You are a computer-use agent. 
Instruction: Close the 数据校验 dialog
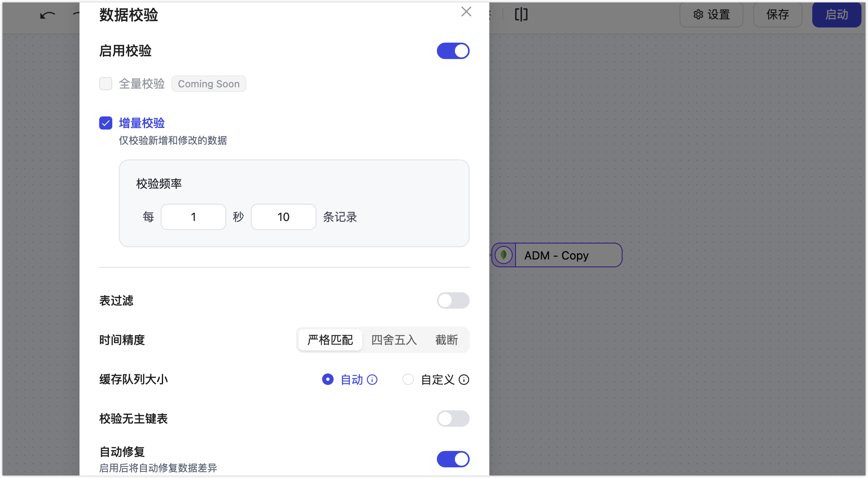click(466, 12)
